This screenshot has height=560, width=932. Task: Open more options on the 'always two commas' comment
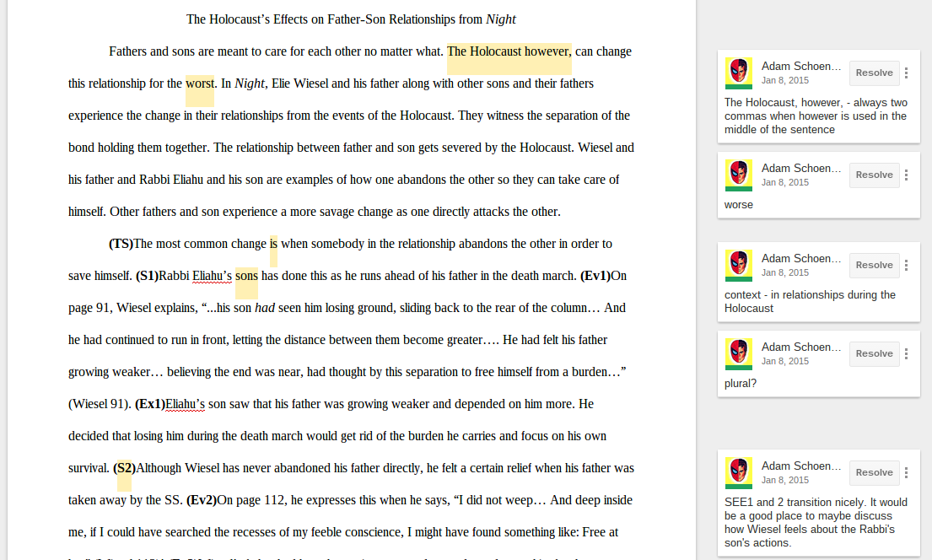pyautogui.click(x=906, y=73)
